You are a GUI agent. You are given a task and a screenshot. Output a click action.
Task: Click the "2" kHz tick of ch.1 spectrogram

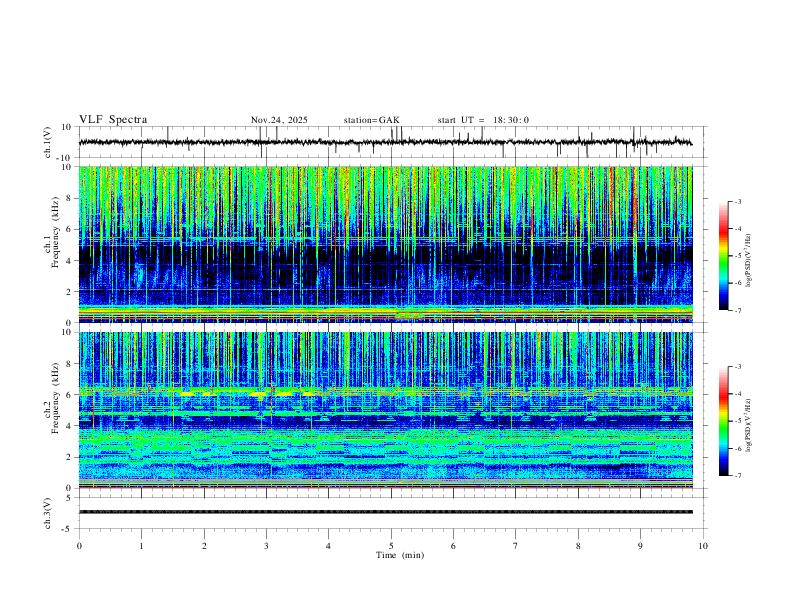[69, 292]
